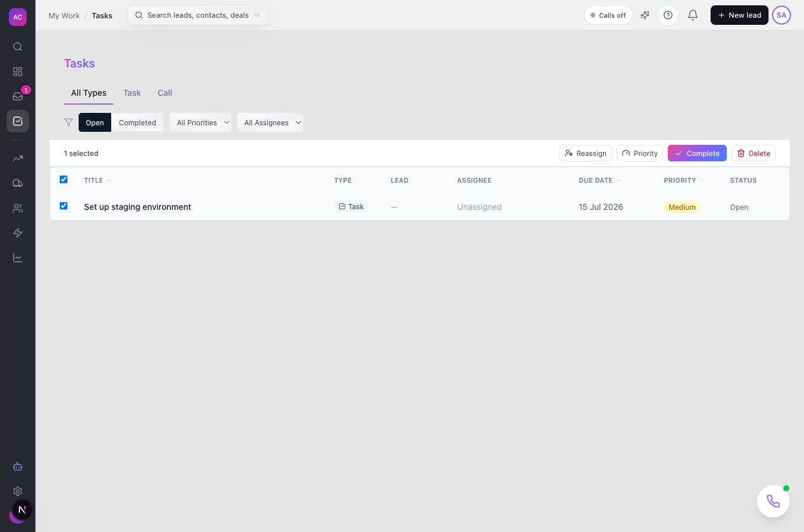Image resolution: width=804 pixels, height=532 pixels.
Task: Open the dashboard grid icon in sidebar
Action: coord(18,72)
